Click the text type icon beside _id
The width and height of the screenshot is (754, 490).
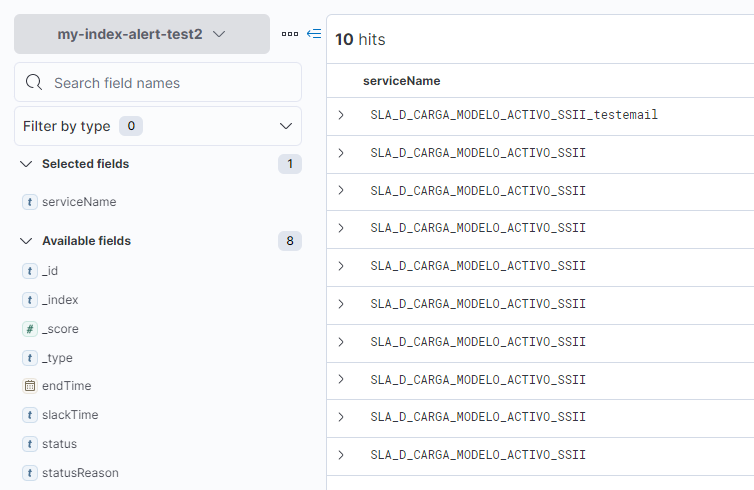coord(30,271)
